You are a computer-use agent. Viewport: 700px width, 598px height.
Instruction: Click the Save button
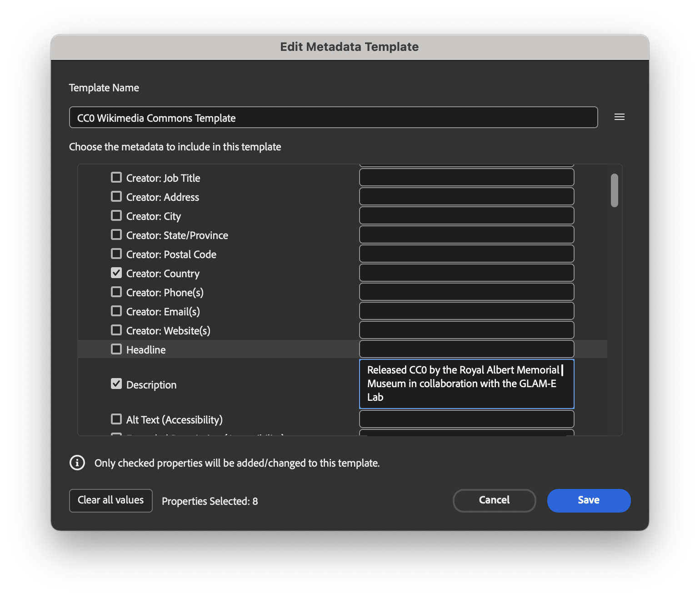[x=589, y=500]
